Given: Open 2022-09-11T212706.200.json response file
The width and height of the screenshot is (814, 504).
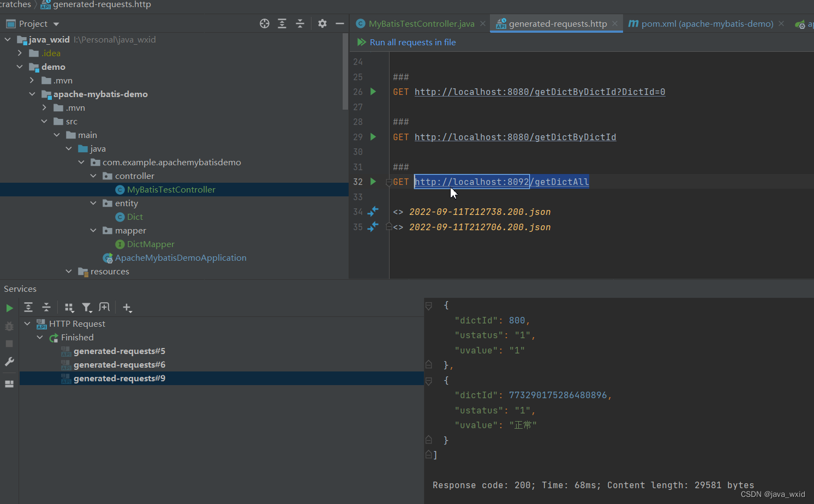Looking at the screenshot, I should tap(480, 227).
